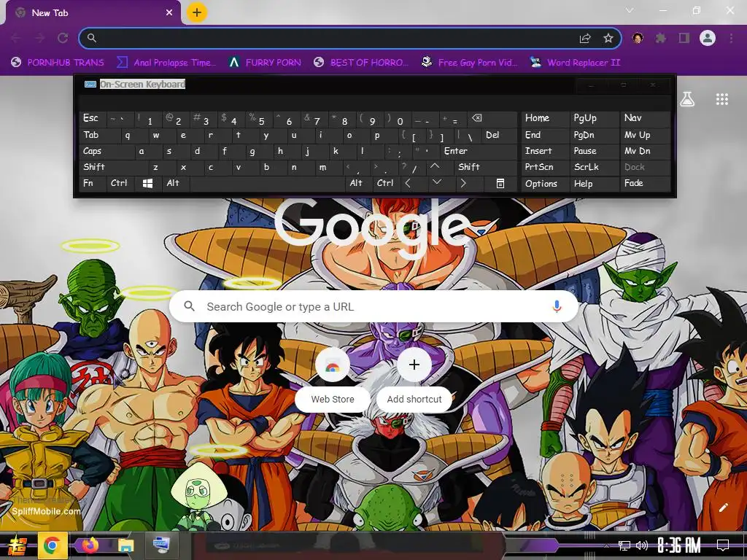Click the Enter key on on-screen keyboard
This screenshot has width=747, height=560.
[479, 151]
